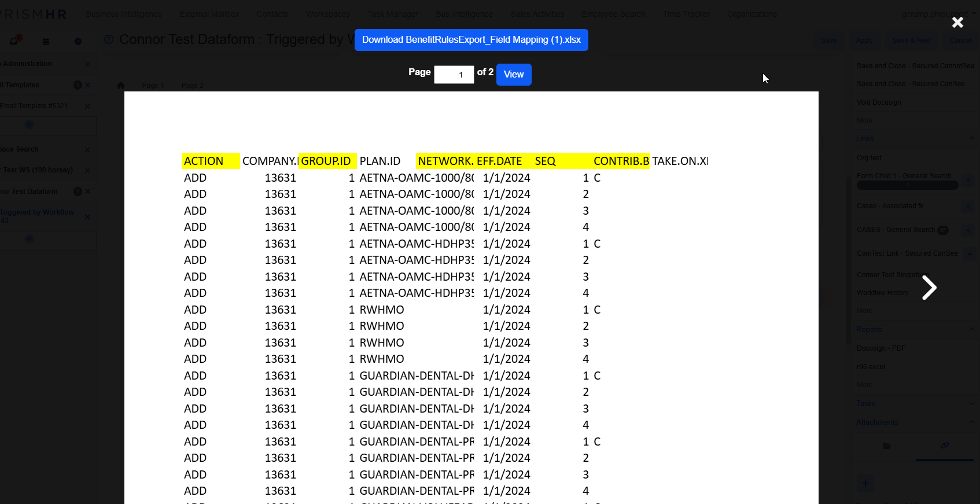This screenshot has width=980, height=504.
Task: Open the help question mark icon in sidebar
Action: tap(78, 41)
